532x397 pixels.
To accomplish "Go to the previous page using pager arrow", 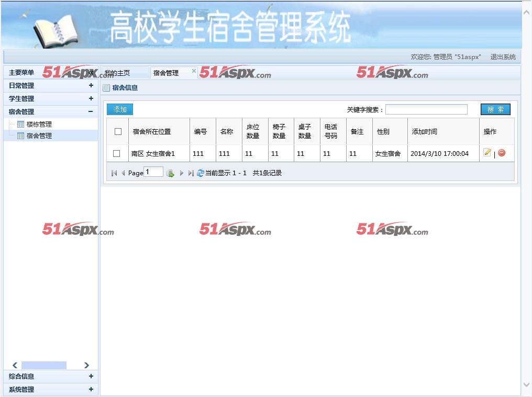I will 124,173.
